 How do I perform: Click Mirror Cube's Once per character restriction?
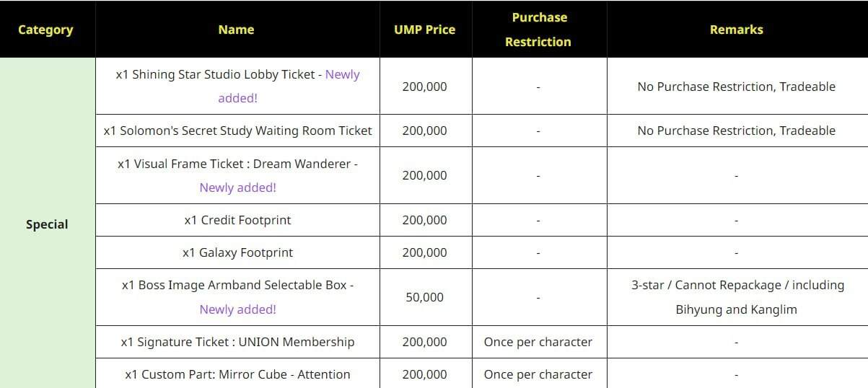538,374
